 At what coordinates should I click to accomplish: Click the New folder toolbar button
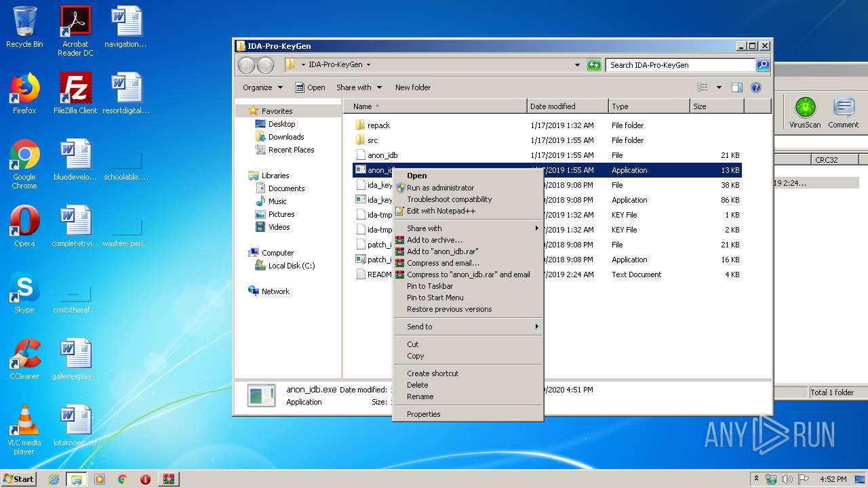coord(413,87)
